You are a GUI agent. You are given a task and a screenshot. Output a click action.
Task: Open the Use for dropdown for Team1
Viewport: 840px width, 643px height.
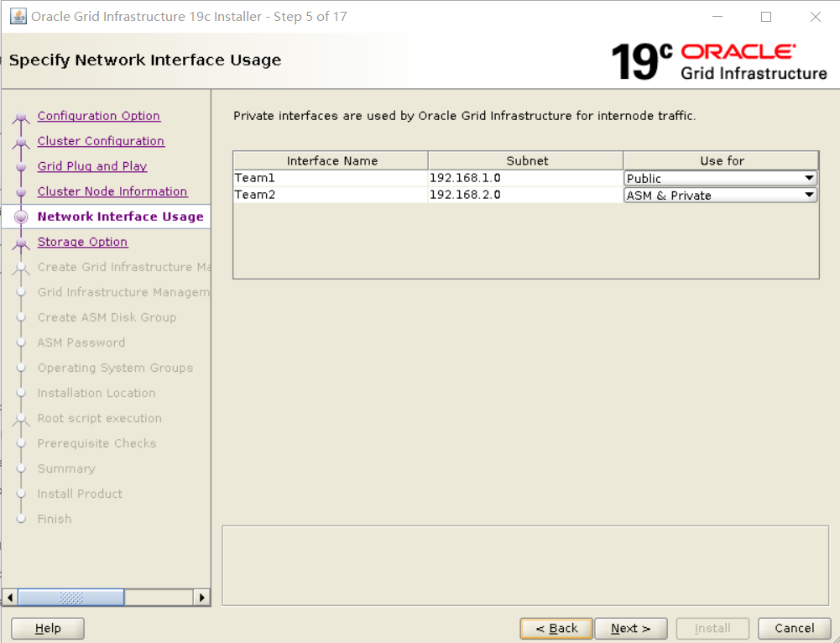721,178
